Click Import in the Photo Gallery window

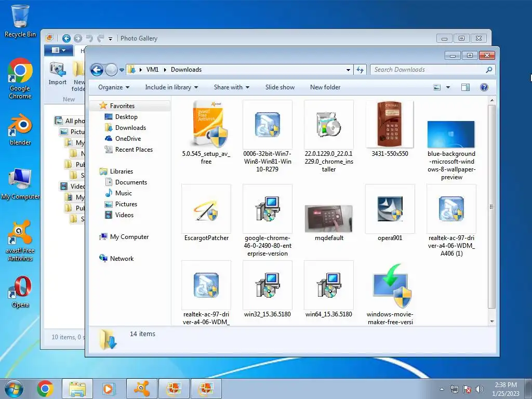(x=57, y=74)
